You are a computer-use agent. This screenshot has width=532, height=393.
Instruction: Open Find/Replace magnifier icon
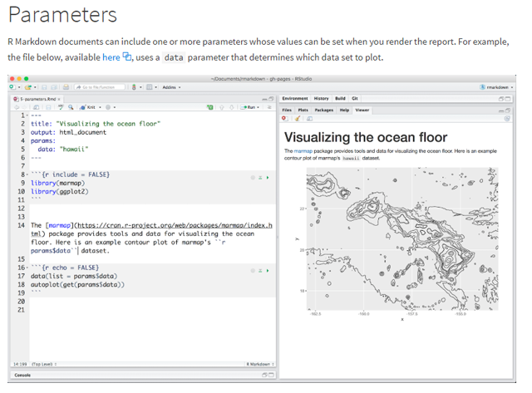pyautogui.click(x=71, y=107)
